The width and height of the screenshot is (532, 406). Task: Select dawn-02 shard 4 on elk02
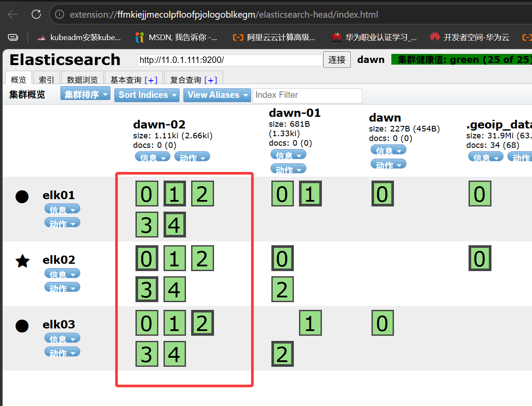tap(174, 289)
